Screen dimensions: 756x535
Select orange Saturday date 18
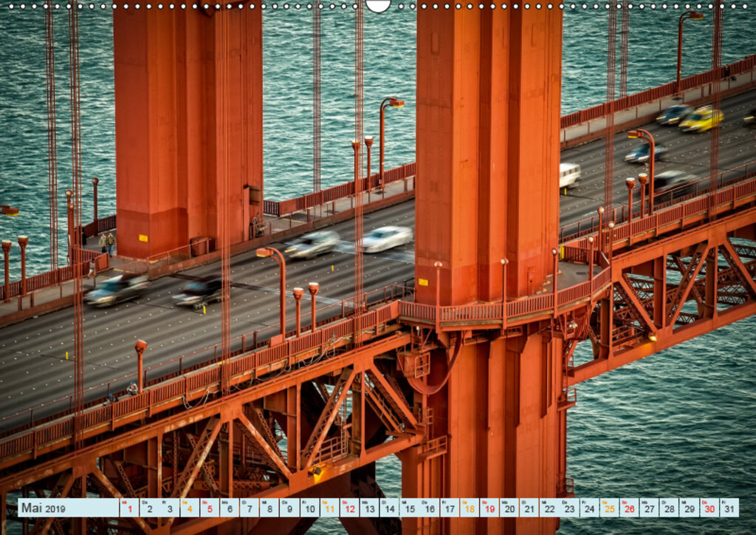click(x=470, y=508)
